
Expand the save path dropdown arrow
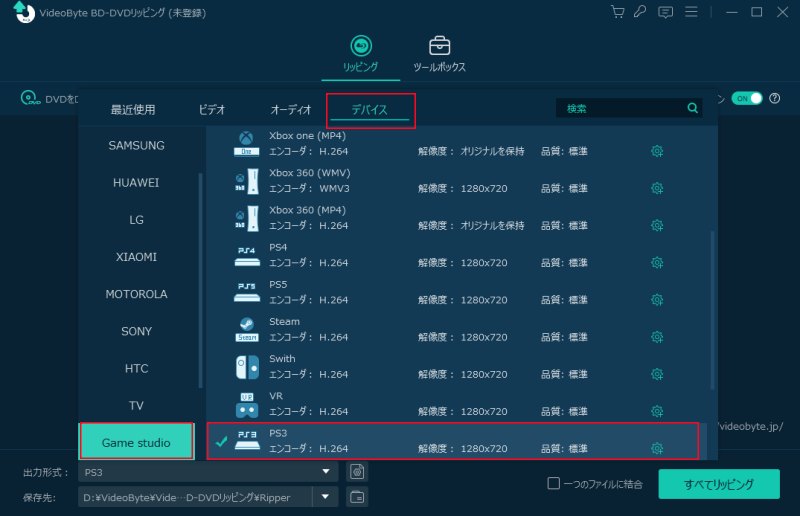click(x=325, y=497)
